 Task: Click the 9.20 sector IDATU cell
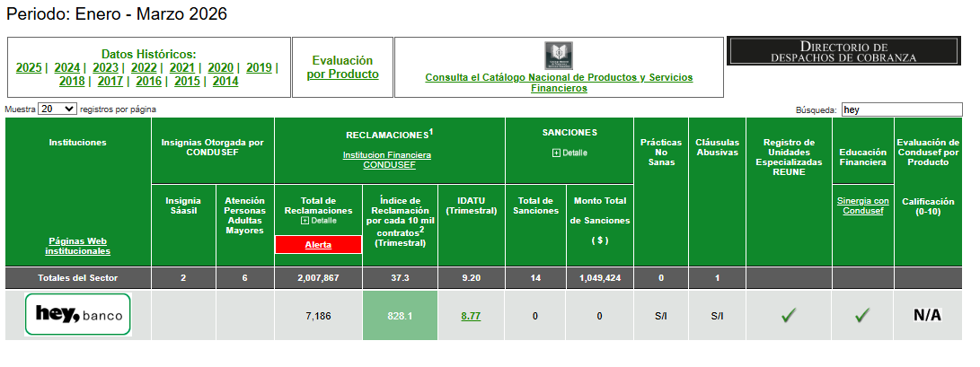(x=472, y=278)
